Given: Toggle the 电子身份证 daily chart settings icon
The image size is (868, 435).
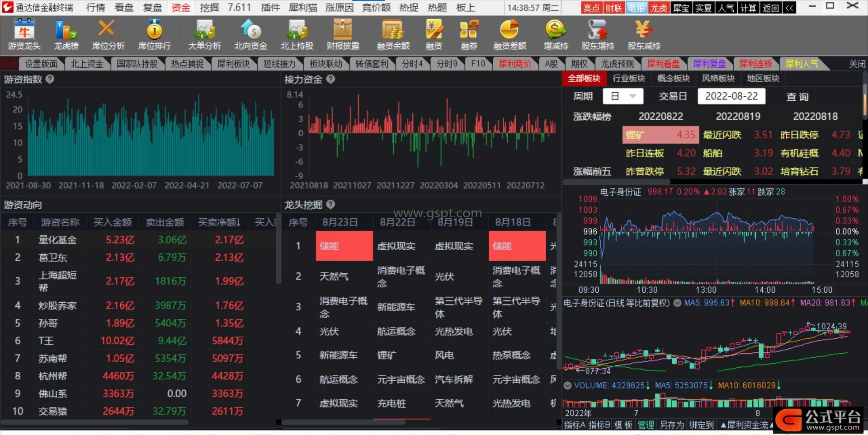Looking at the screenshot, I should pos(677,303).
